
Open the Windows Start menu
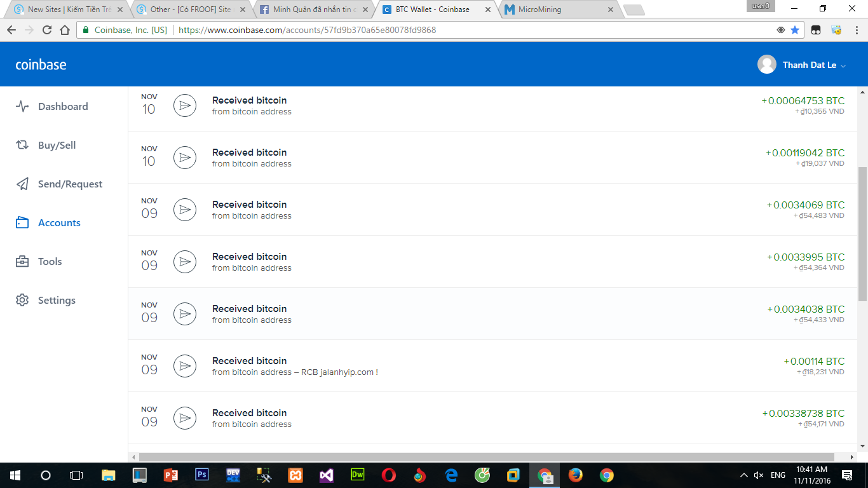(15, 475)
